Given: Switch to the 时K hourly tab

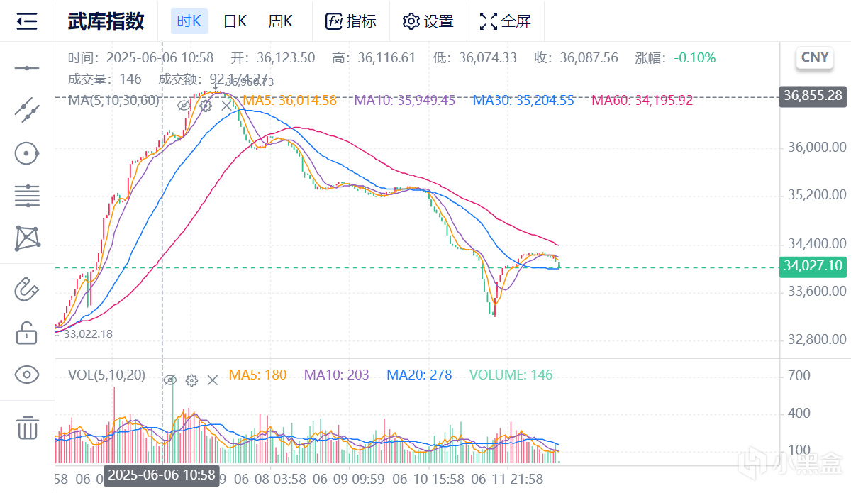Looking at the screenshot, I should (189, 21).
